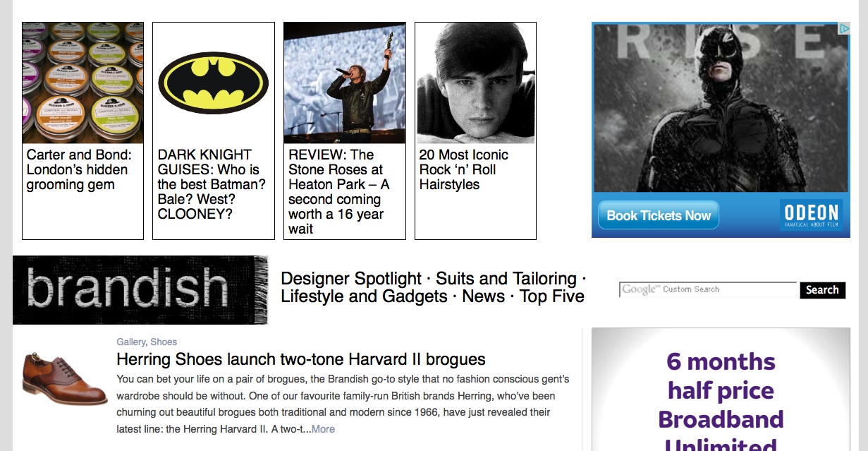Open the Carter and Bond tins thumbnail
Screen dimensions: 868x451
coord(82,83)
